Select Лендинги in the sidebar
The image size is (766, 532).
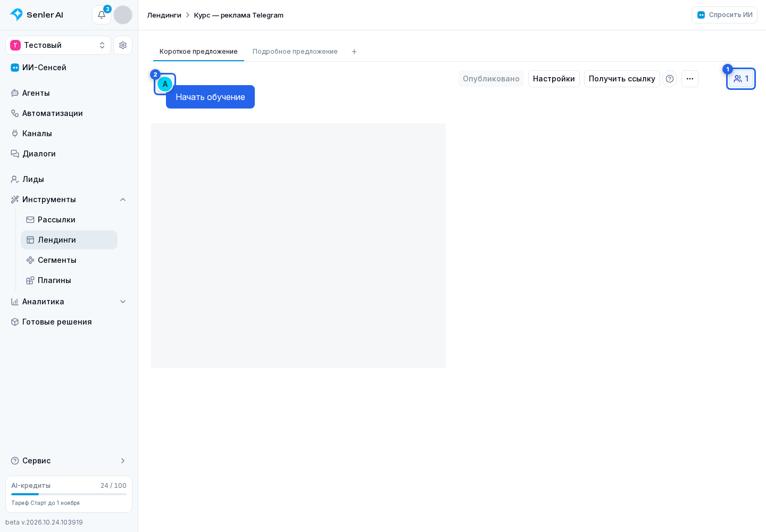click(69, 240)
